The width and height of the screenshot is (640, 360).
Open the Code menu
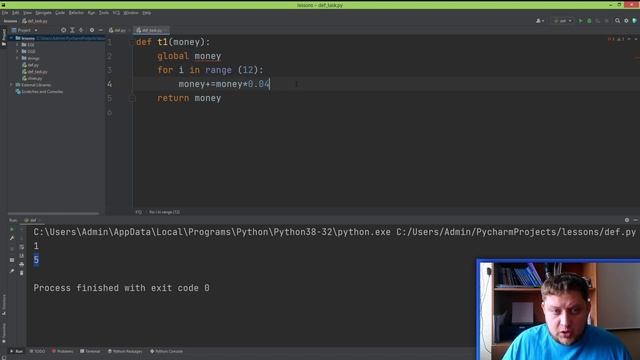[x=60, y=13]
